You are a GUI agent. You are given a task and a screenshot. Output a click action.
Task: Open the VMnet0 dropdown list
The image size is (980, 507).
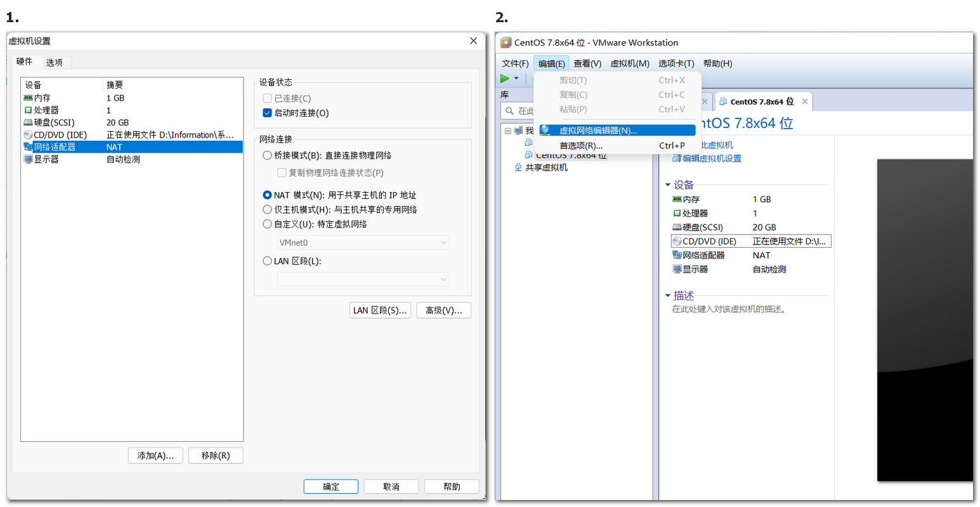tap(363, 243)
